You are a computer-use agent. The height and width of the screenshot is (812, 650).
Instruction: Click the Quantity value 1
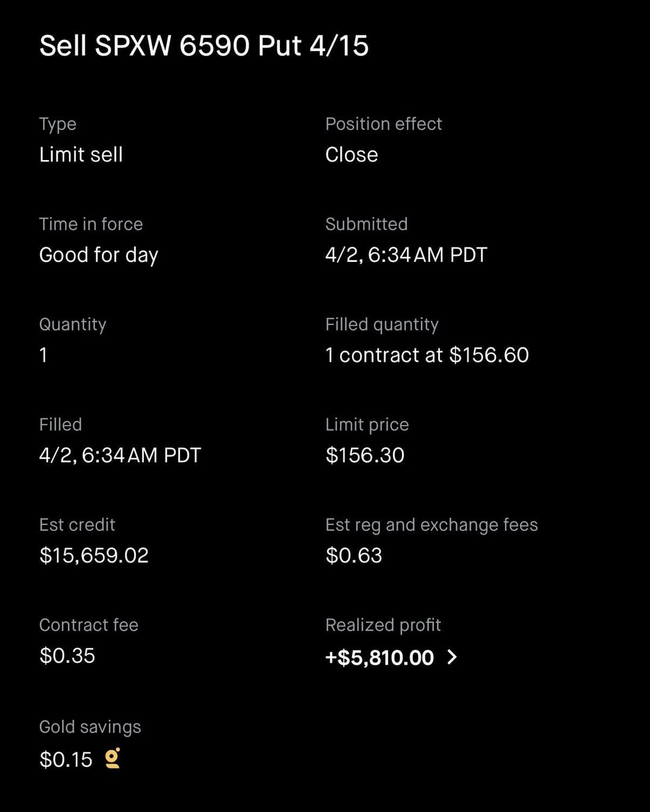pos(43,355)
